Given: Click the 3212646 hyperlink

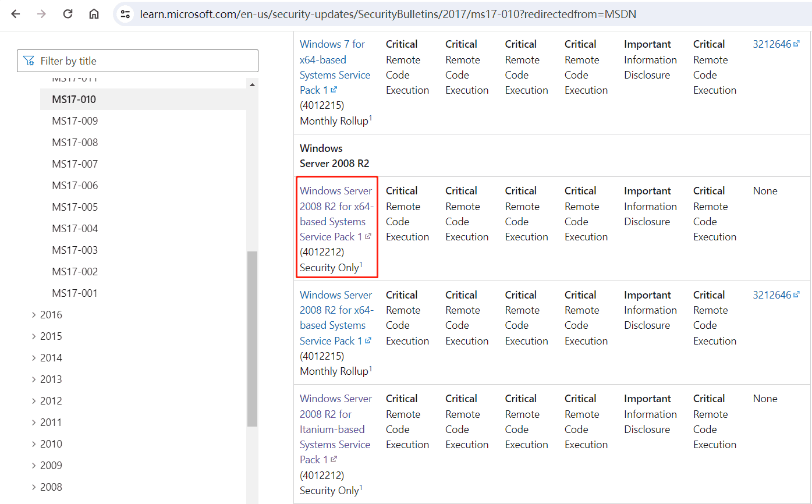Looking at the screenshot, I should 771,43.
